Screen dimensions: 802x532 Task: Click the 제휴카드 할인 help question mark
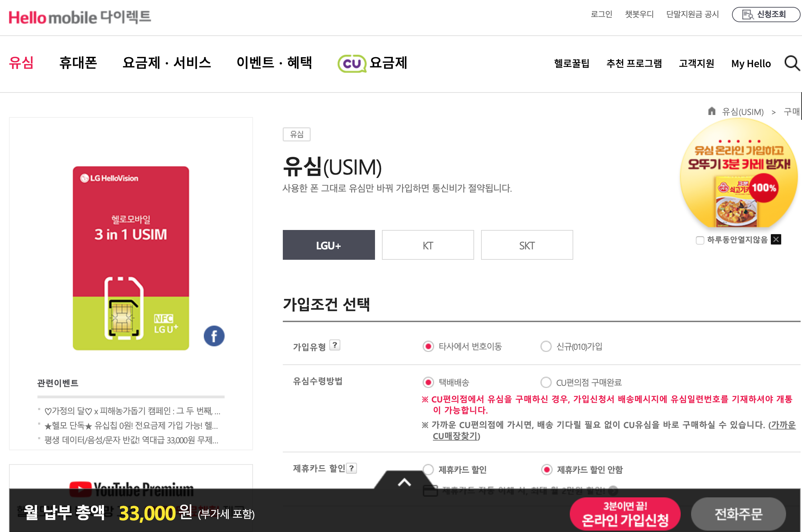pyautogui.click(x=351, y=468)
